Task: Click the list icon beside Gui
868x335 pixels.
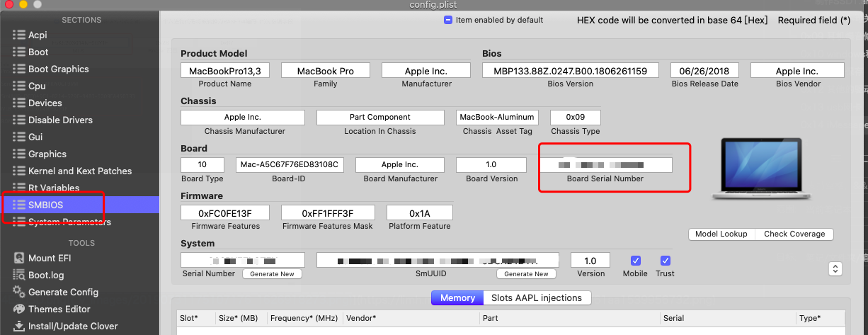Action: 19,137
